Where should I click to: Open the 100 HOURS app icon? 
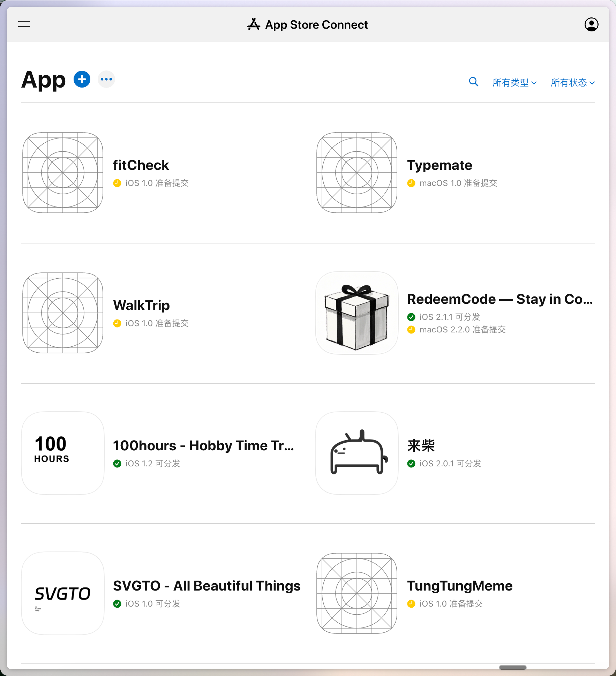pyautogui.click(x=63, y=453)
